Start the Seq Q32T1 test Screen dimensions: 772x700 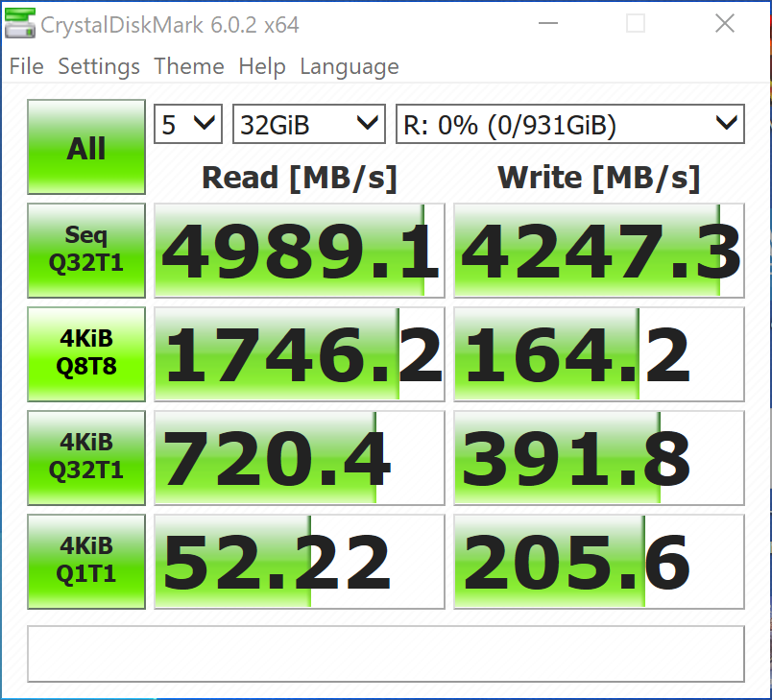[86, 251]
